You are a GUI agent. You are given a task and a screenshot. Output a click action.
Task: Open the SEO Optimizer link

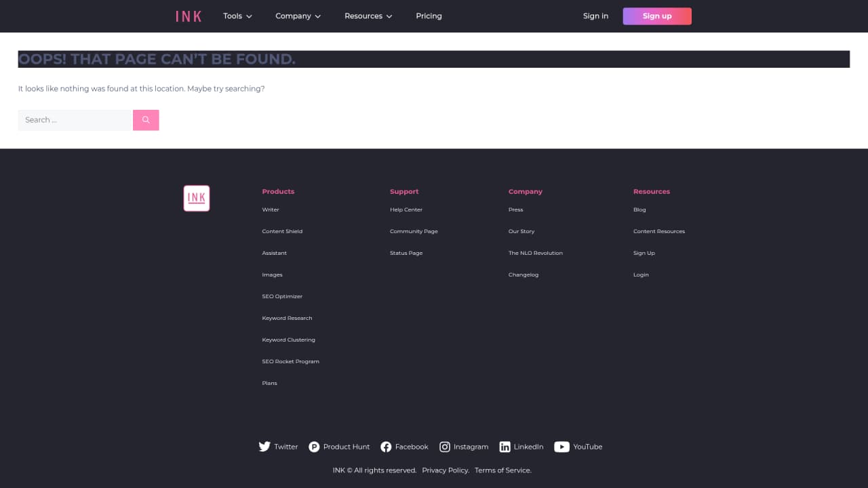(282, 296)
